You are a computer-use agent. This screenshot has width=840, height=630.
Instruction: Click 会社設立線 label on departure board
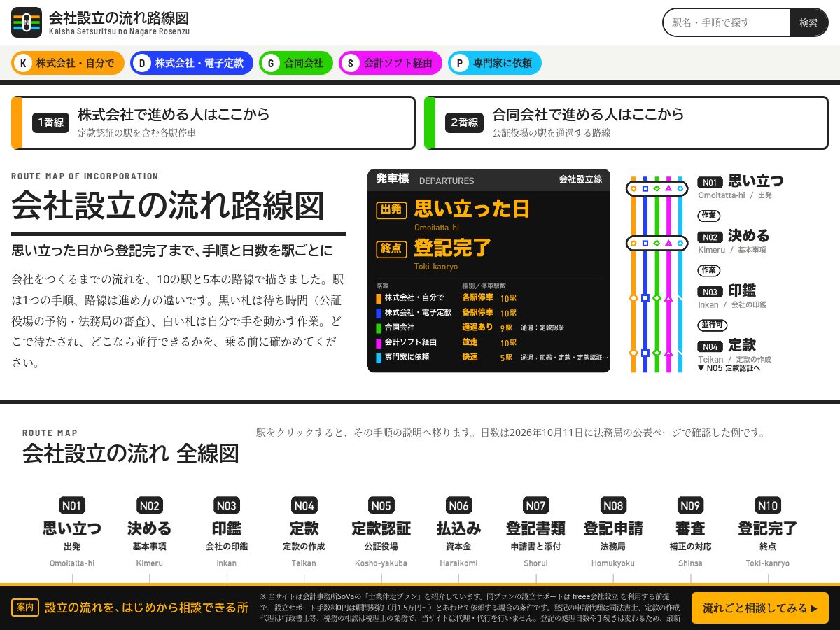(x=580, y=179)
